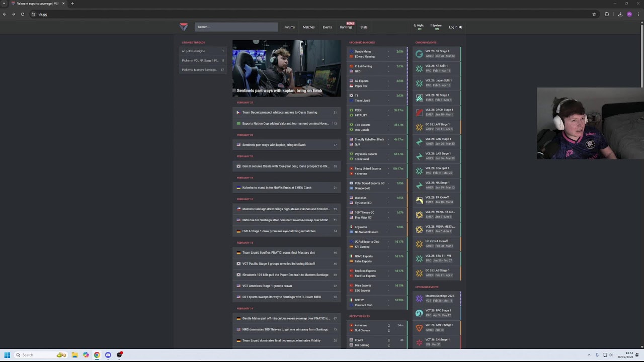Open File Explorer from the taskbar
The height and width of the screenshot is (362, 644).
tap(74, 355)
